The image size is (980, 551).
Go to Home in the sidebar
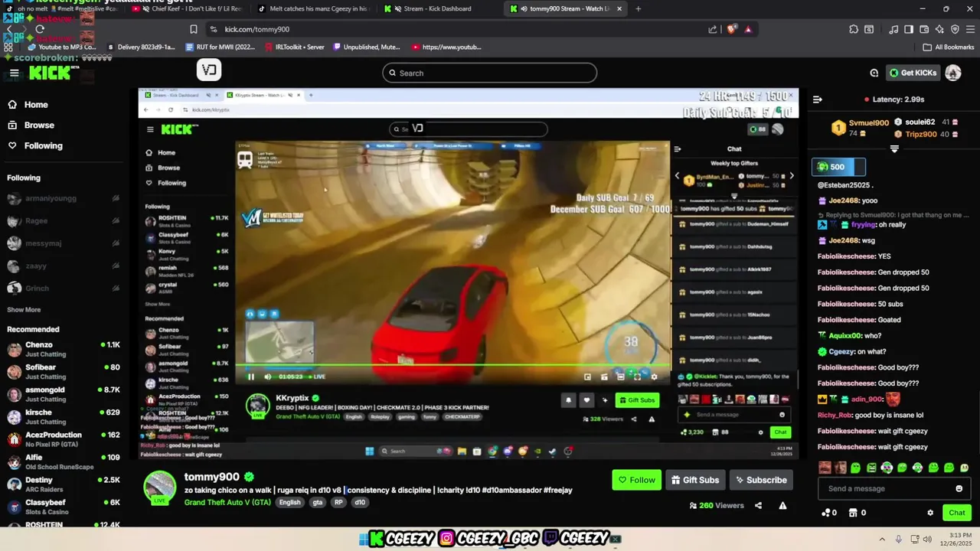tap(36, 105)
